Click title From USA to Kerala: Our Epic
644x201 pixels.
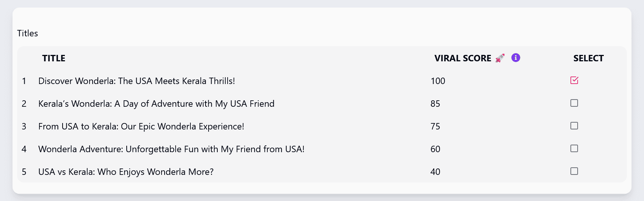coord(141,126)
